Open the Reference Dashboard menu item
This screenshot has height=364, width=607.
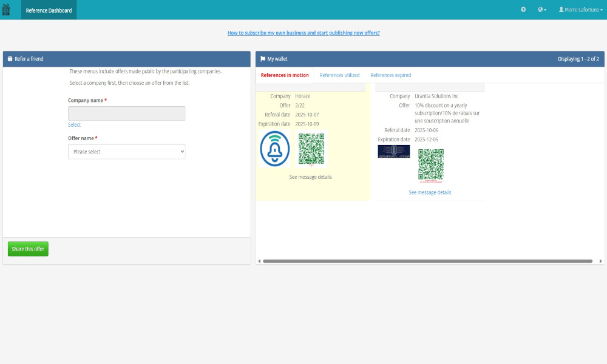(49, 10)
